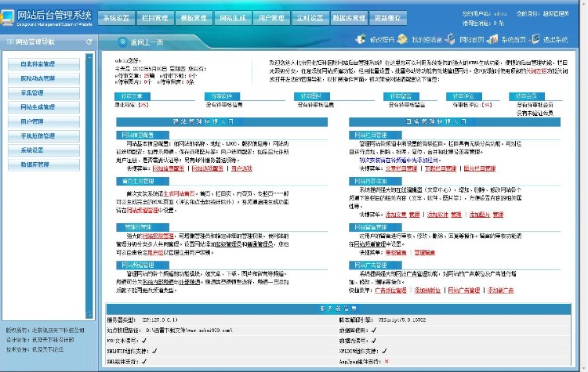The width and height of the screenshot is (588, 372).
Task: Click the 待审文章 tab header
Action: [132, 96]
